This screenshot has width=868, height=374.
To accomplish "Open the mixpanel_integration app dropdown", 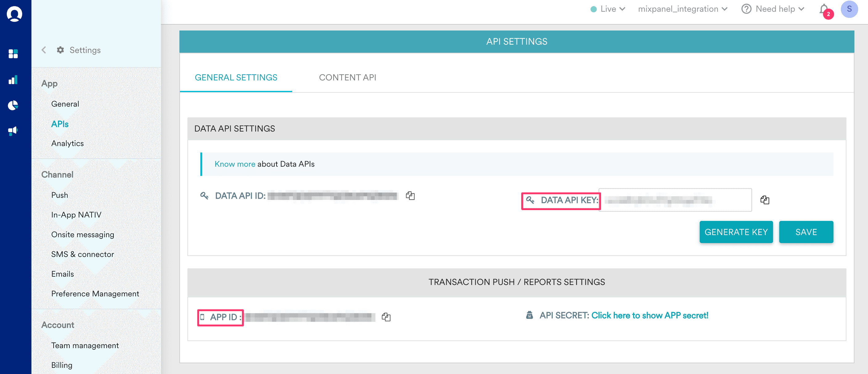I will pyautogui.click(x=683, y=9).
